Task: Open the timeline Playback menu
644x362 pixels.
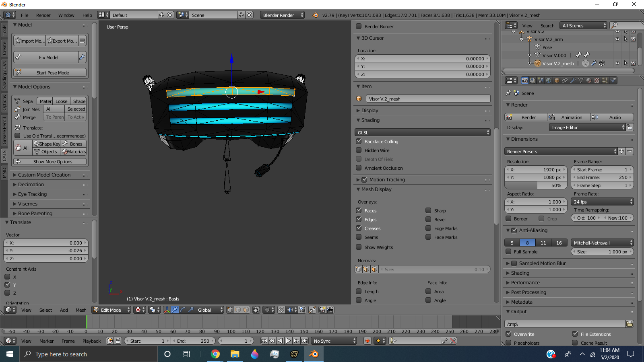Action: coord(92,341)
